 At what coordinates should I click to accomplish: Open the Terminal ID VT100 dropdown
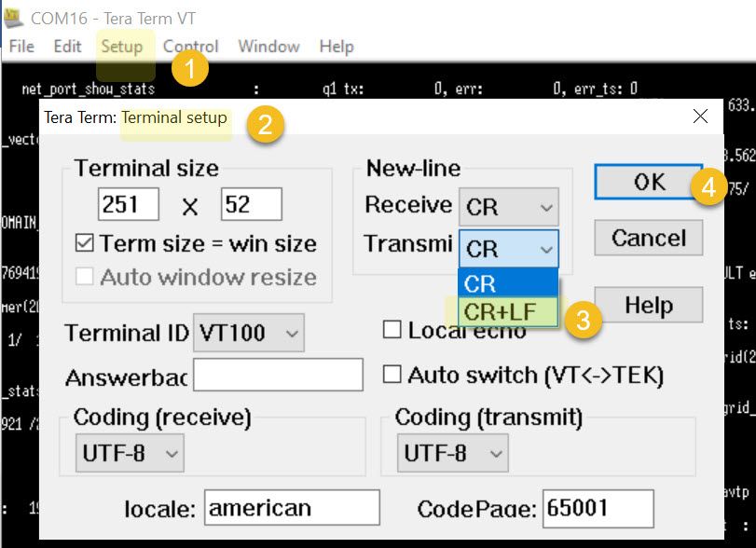(249, 333)
